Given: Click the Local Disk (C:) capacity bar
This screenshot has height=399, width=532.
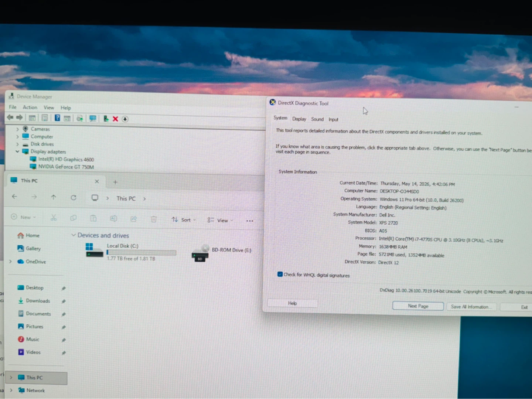Looking at the screenshot, I should click(x=141, y=252).
